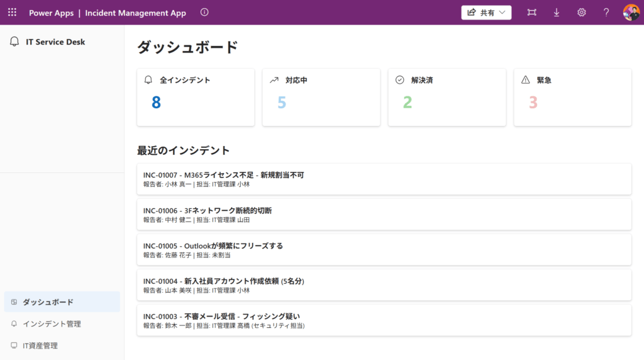Open the help question mark icon
644x360 pixels.
click(x=606, y=13)
